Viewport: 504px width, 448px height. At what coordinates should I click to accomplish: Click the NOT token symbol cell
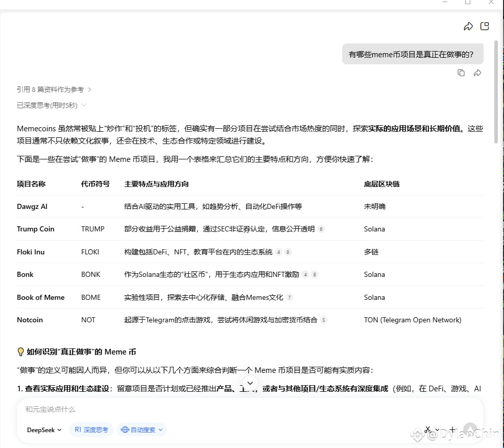[x=88, y=320]
